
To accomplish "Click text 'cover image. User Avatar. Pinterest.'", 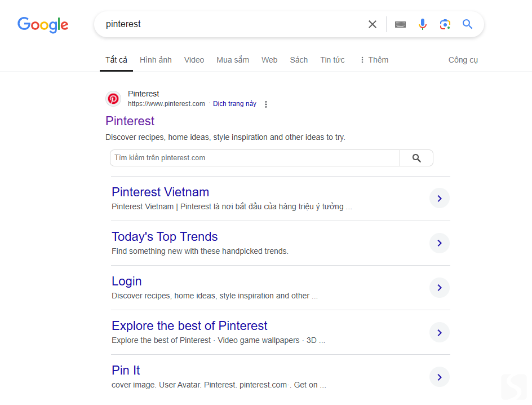I will pyautogui.click(x=174, y=385).
